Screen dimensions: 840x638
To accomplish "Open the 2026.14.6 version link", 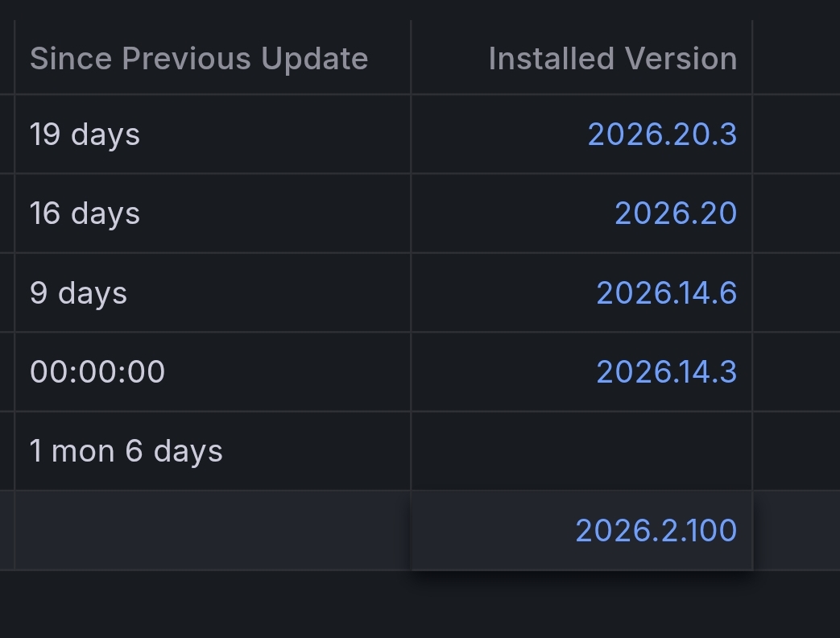I will [666, 292].
